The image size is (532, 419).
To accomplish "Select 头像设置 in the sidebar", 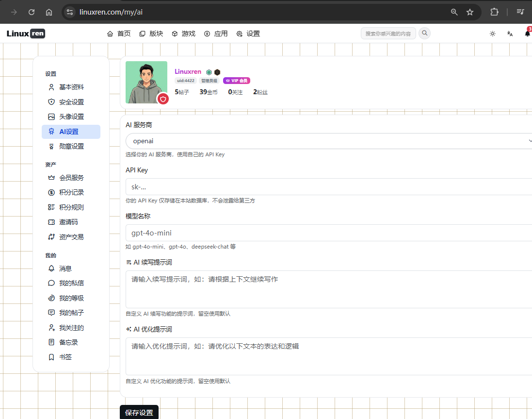I will [71, 117].
